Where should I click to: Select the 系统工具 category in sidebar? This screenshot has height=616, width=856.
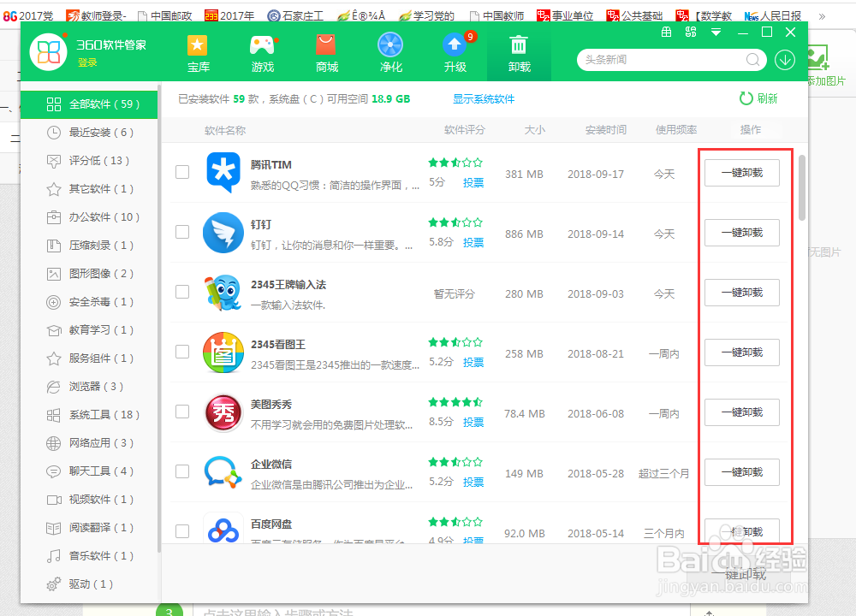pos(94,415)
